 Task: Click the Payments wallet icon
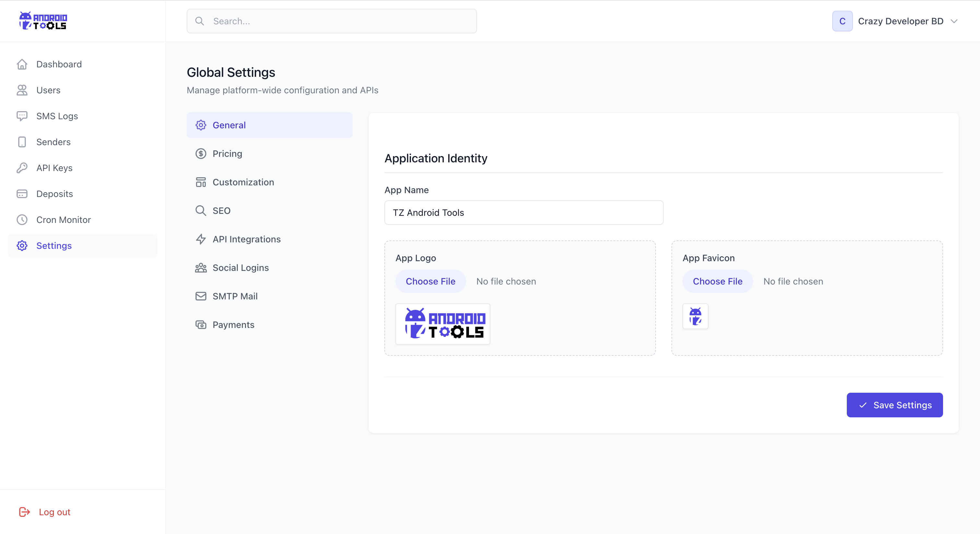(x=201, y=325)
